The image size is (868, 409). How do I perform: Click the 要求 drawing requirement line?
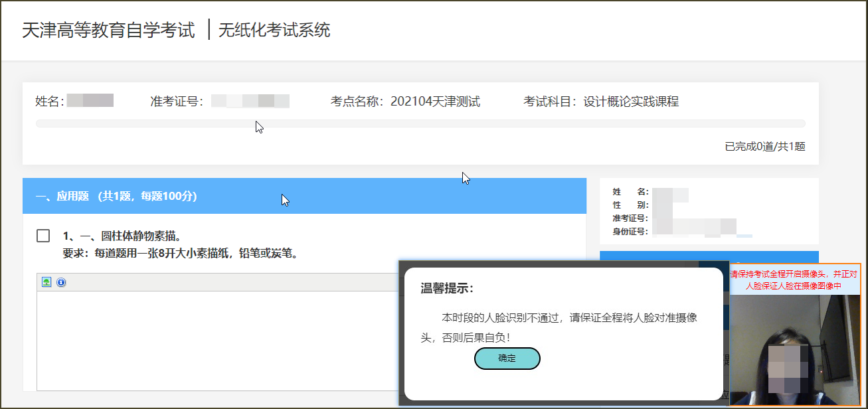click(180, 253)
